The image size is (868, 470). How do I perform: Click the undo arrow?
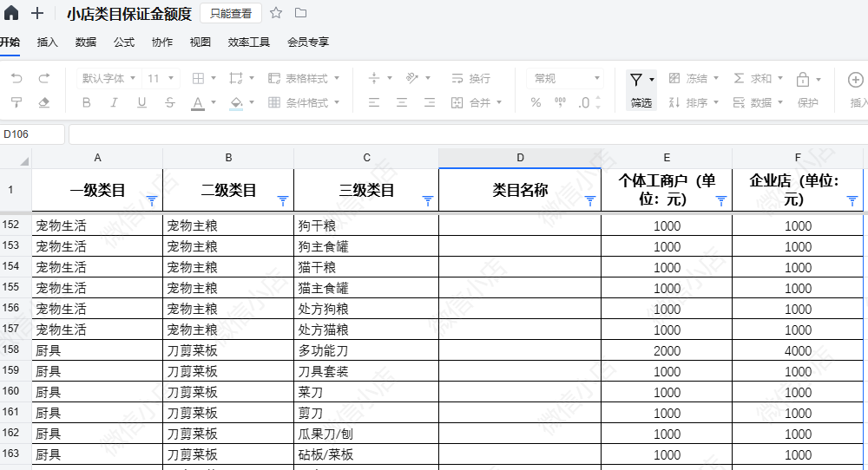coord(16,78)
